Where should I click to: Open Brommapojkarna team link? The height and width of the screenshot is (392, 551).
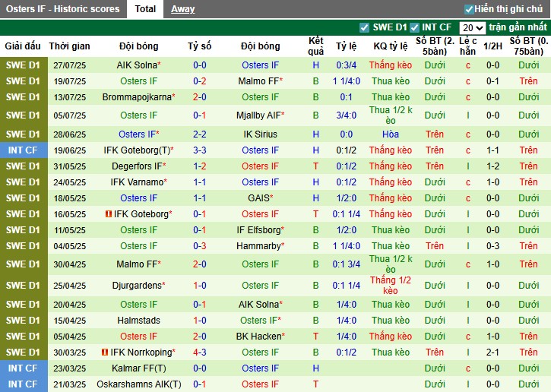[137, 97]
